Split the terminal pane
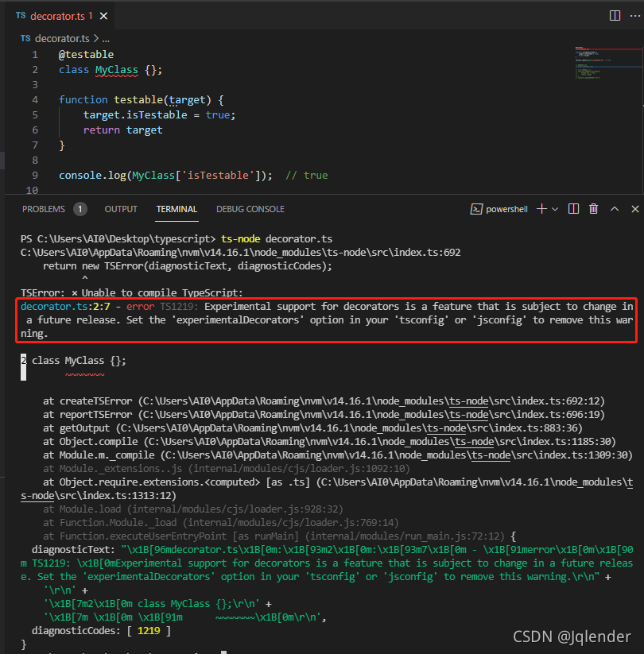Image resolution: width=644 pixels, height=654 pixels. pos(573,209)
